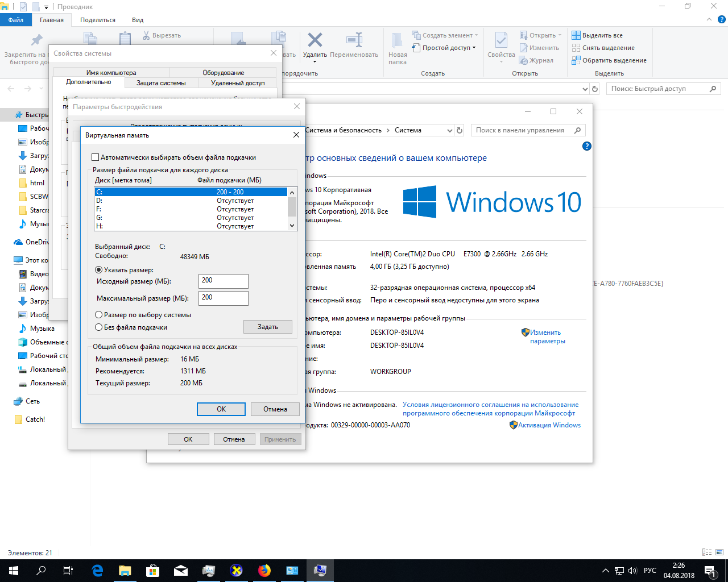Enable automatic paging file size checkbox

coord(96,157)
